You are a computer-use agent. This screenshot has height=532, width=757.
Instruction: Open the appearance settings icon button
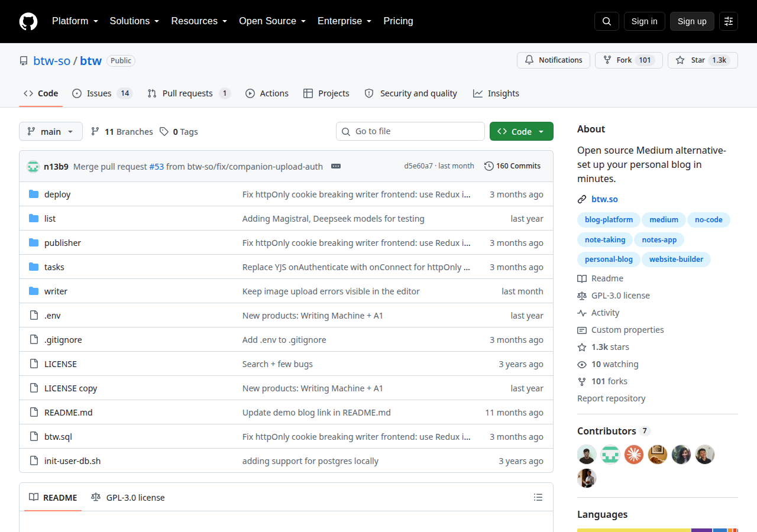pos(729,21)
